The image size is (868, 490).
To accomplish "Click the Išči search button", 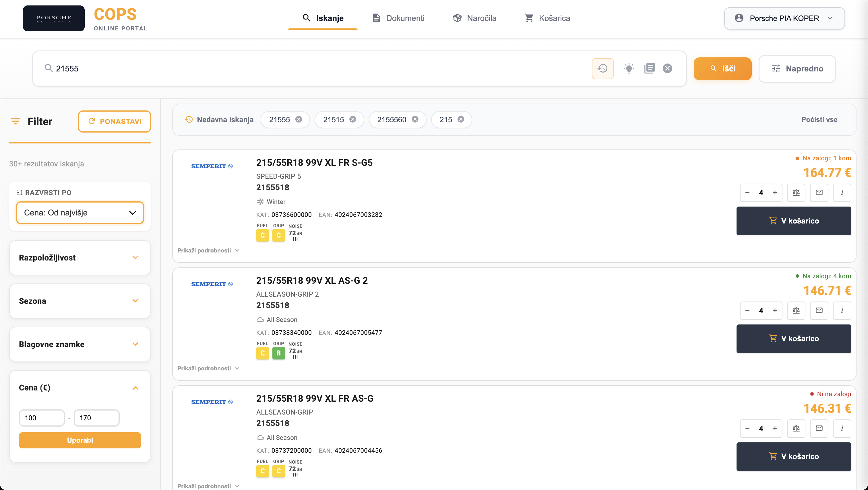I will coord(722,69).
